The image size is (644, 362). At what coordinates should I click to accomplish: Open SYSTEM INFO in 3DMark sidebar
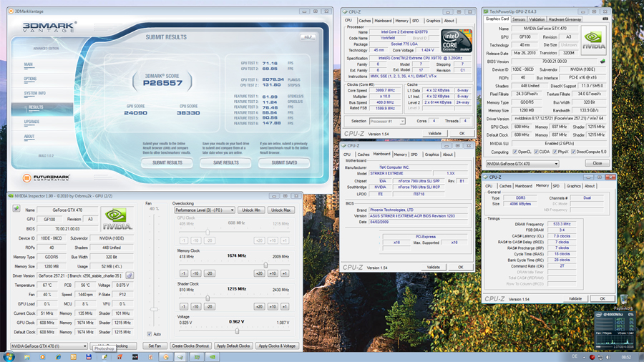35,93
